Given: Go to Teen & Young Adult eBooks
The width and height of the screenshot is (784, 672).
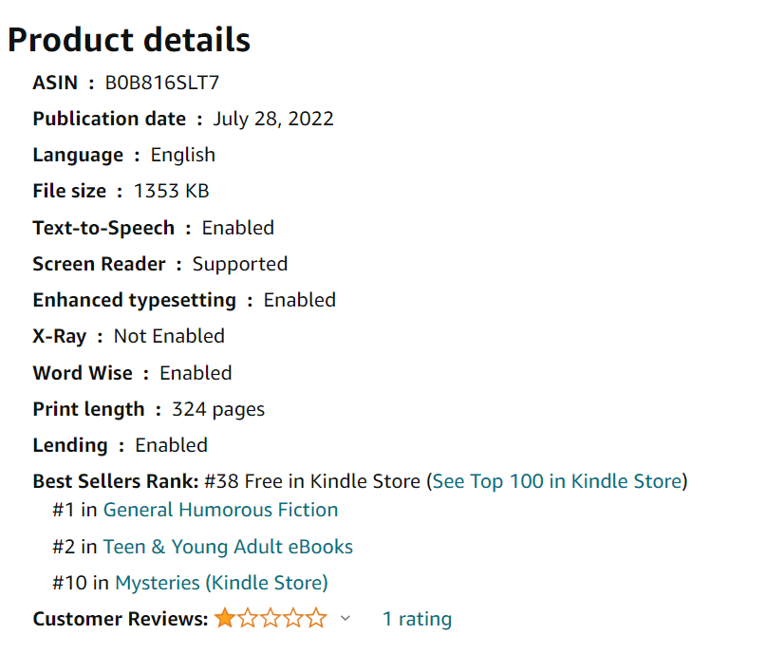Looking at the screenshot, I should pyautogui.click(x=228, y=547).
